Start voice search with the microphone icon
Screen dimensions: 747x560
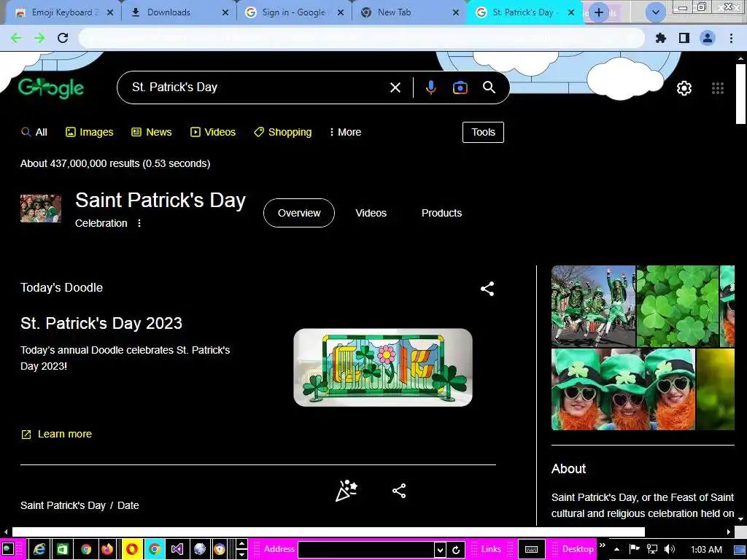430,87
